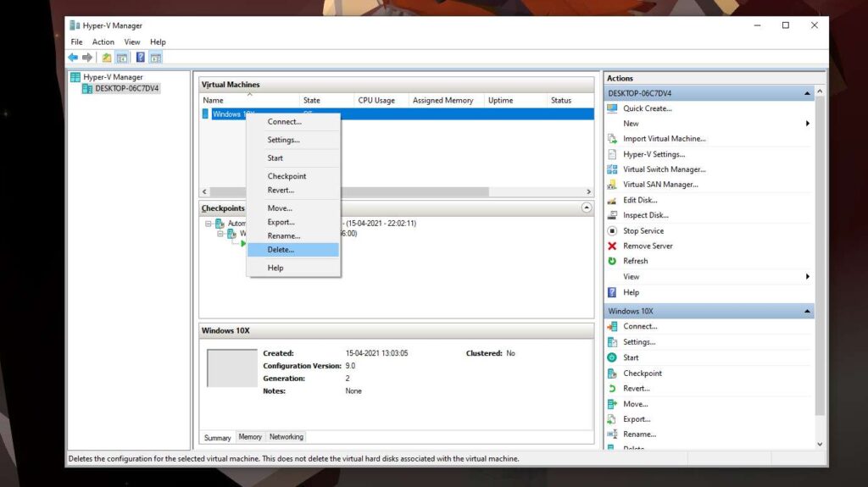This screenshot has height=487, width=868.
Task: Sort by CPU Usage column header
Action: 381,100
